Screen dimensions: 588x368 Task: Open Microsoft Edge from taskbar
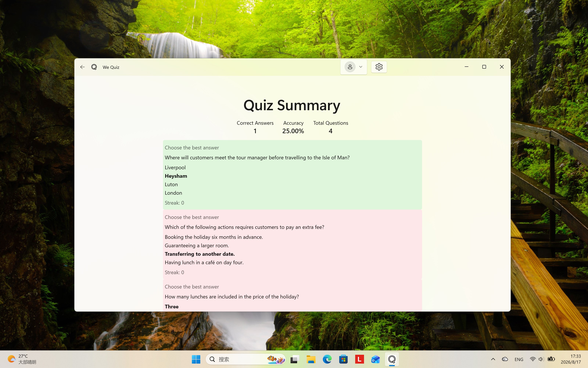pyautogui.click(x=327, y=359)
